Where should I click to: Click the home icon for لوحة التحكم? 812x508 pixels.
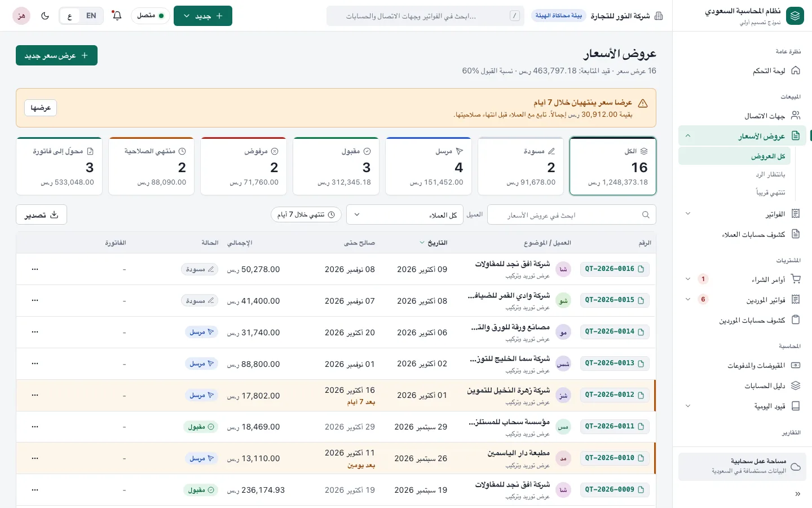click(796, 71)
